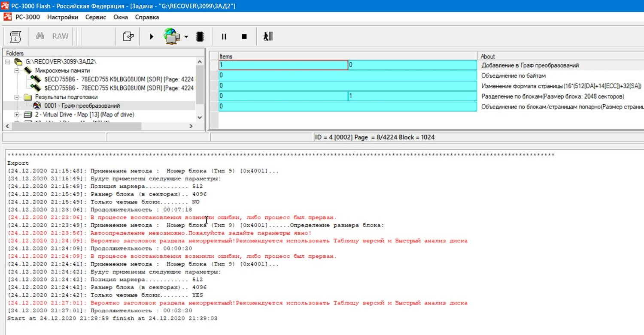
Task: Click log line ending Определение размера блока:
Action: coord(196,225)
